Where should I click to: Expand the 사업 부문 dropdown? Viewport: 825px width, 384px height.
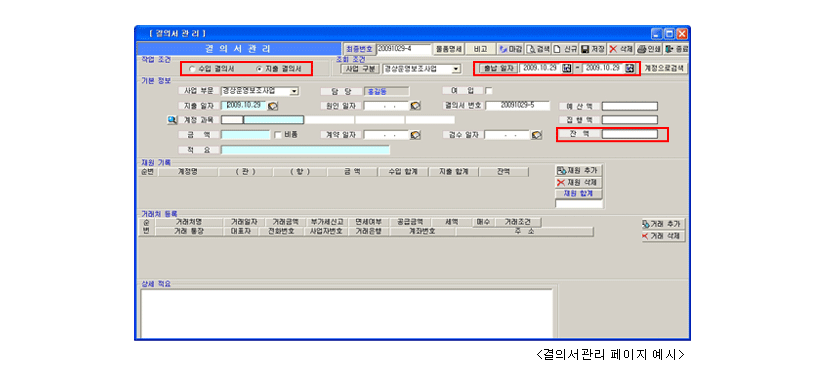tap(294, 91)
